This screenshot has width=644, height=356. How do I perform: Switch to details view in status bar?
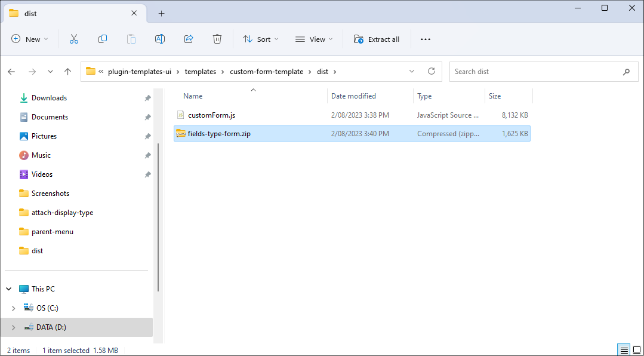623,349
